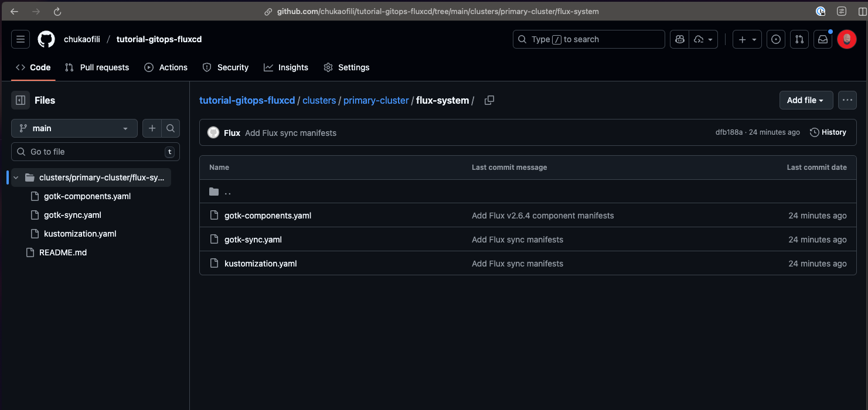Screen dimensions: 868x410
Task: Open commit message in gotk-sync.yaml row
Action: tap(518, 240)
